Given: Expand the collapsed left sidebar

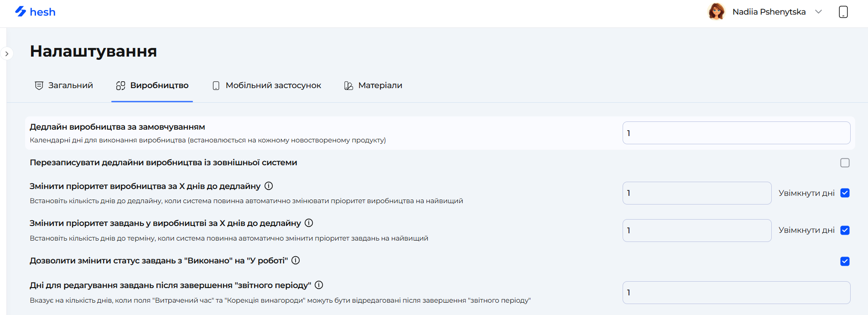Looking at the screenshot, I should tap(7, 54).
